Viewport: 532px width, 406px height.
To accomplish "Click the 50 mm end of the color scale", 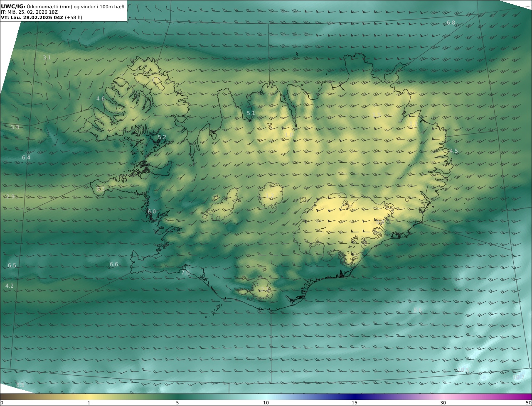I will (x=528, y=403).
